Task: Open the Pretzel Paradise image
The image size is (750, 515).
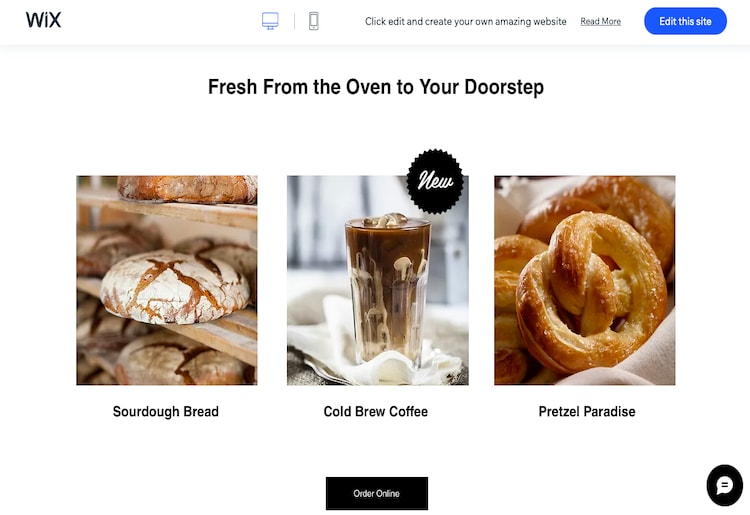Action: tap(585, 280)
